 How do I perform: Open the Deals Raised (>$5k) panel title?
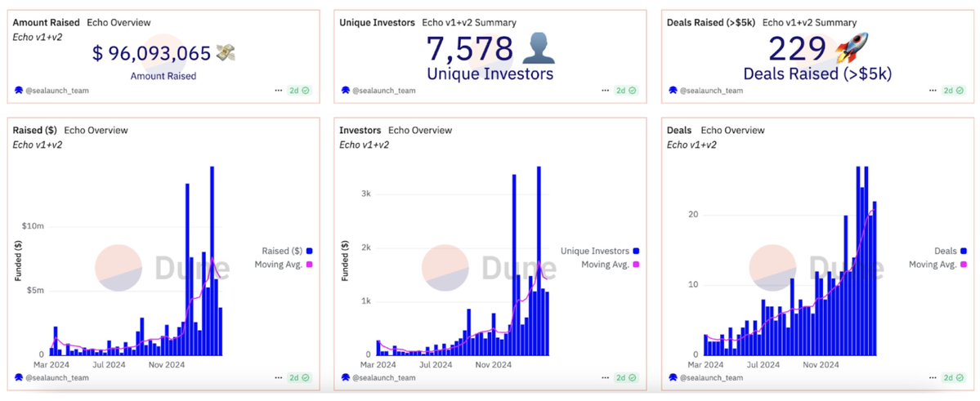click(711, 23)
